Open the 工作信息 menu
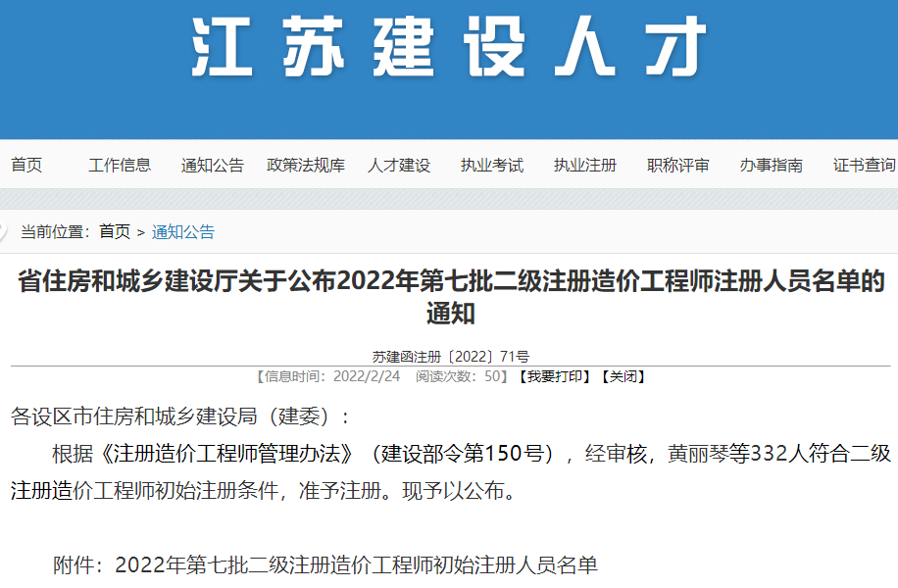This screenshot has width=898, height=588. 120,165
